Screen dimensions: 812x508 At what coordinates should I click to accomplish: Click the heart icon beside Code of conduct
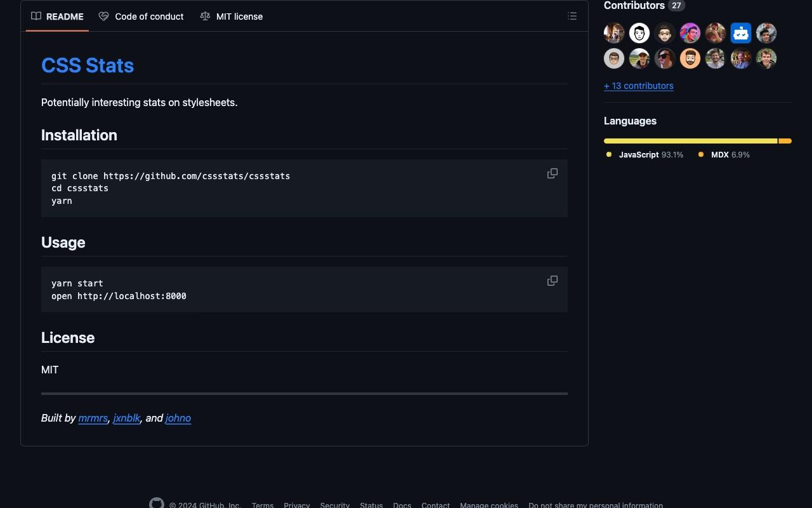[104, 16]
